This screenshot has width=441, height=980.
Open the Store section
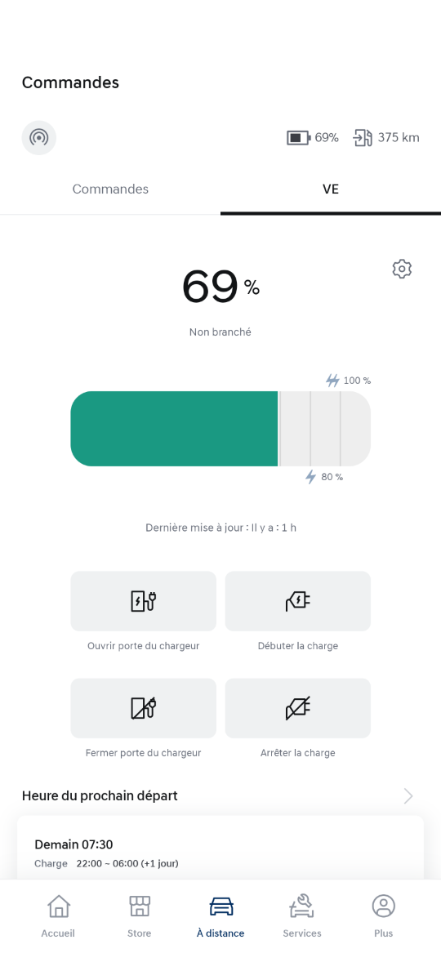[x=140, y=915]
